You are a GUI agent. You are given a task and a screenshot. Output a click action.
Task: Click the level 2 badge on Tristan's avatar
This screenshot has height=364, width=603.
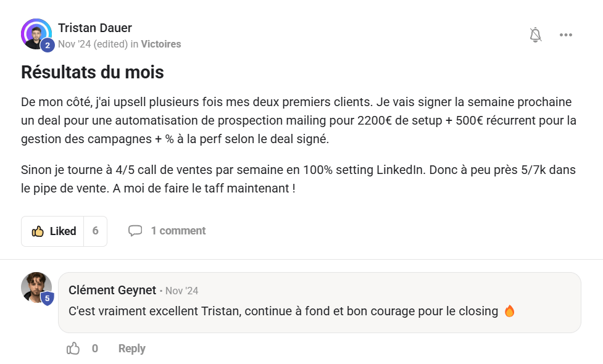click(x=48, y=45)
